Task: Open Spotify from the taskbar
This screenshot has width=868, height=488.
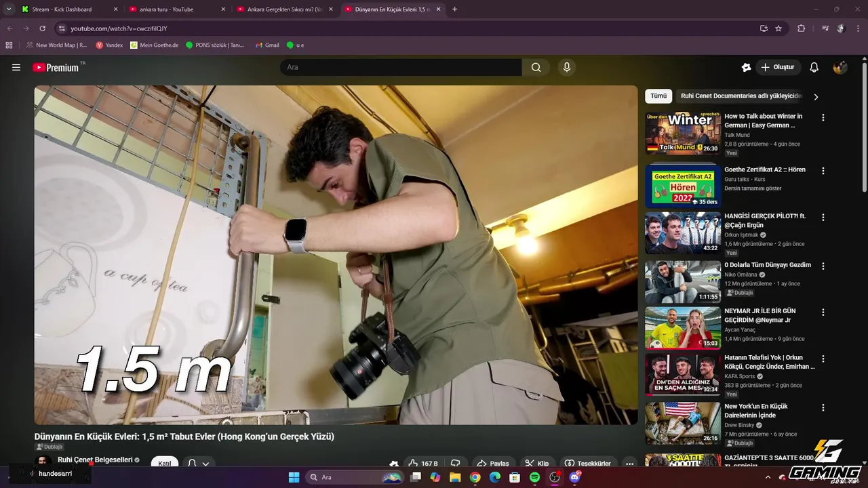Action: point(534,477)
